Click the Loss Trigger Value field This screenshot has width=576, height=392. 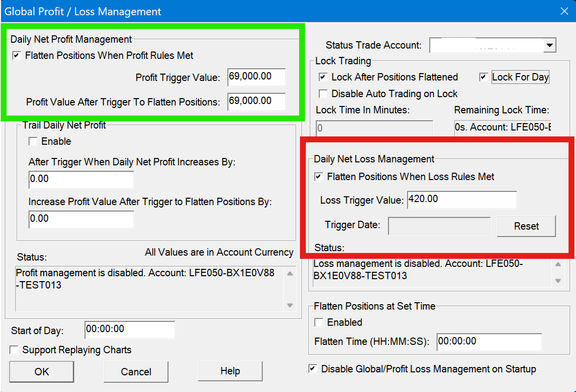tap(462, 200)
